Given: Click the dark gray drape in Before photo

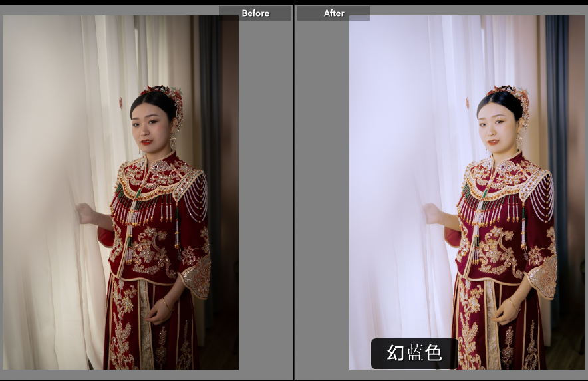Looking at the screenshot, I should [x=211, y=100].
